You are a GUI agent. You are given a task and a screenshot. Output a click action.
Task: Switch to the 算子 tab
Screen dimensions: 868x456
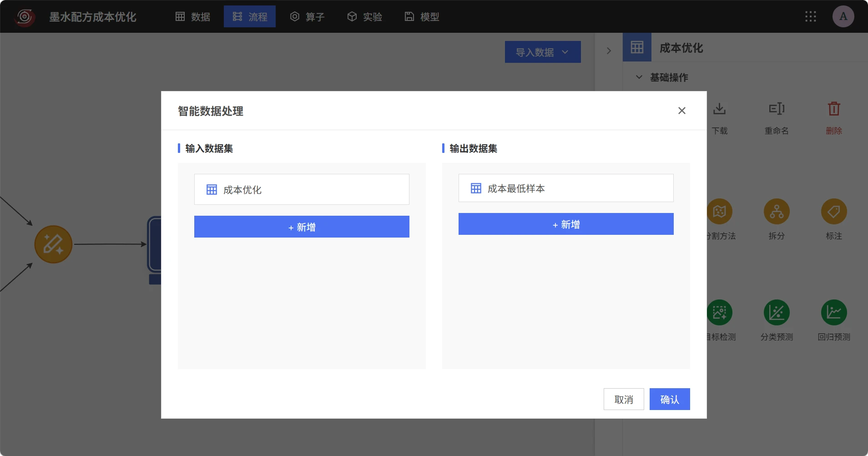coord(308,17)
